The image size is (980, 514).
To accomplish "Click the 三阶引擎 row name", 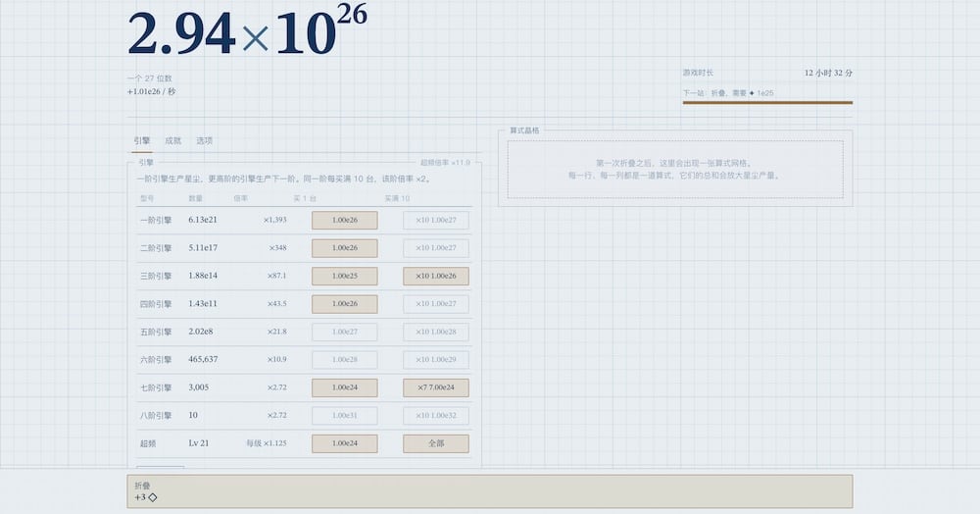I will [156, 276].
